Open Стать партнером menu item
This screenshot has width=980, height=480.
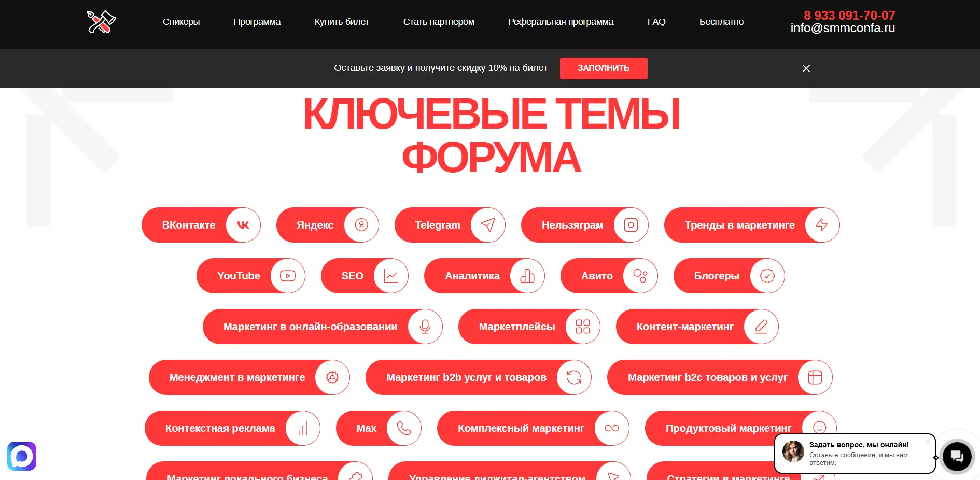(x=439, y=22)
